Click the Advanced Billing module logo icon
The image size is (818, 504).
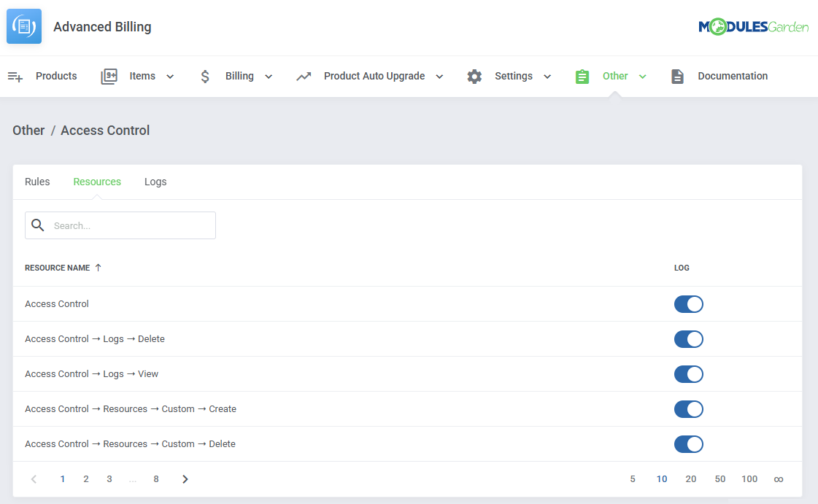[24, 26]
